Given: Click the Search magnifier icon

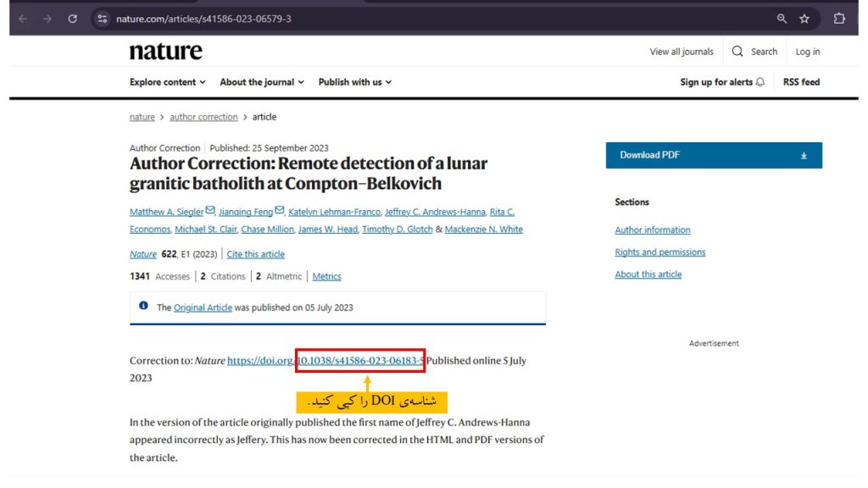Looking at the screenshot, I should coord(738,52).
